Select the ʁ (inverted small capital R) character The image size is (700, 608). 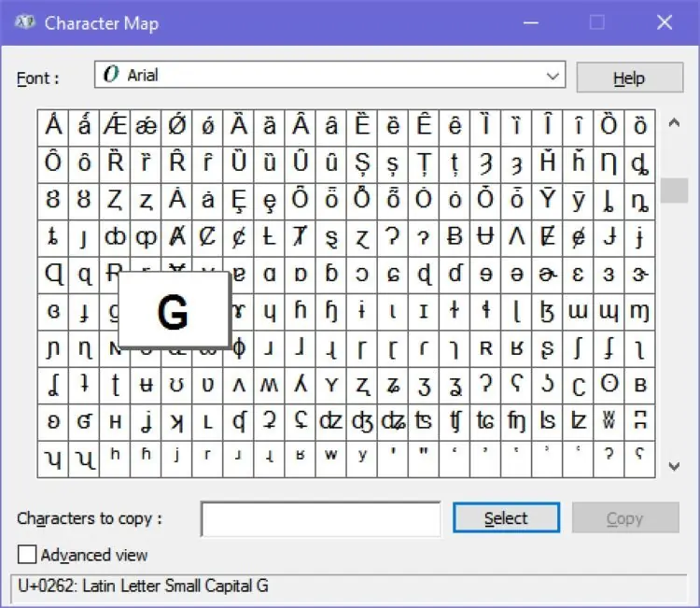(516, 349)
